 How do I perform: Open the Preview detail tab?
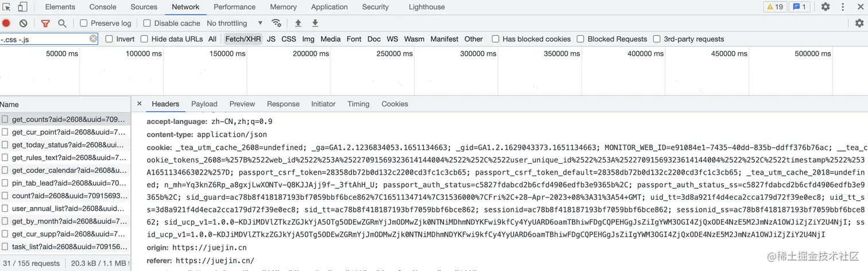coord(242,104)
